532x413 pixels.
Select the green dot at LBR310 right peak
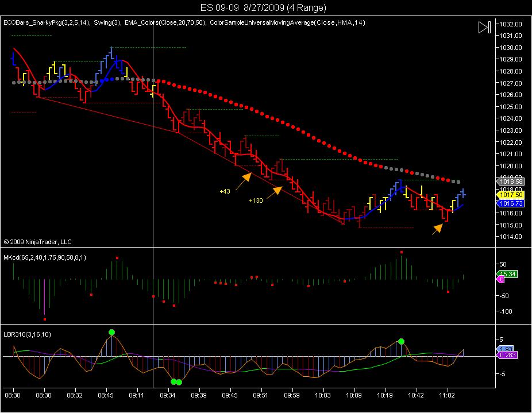click(402, 341)
